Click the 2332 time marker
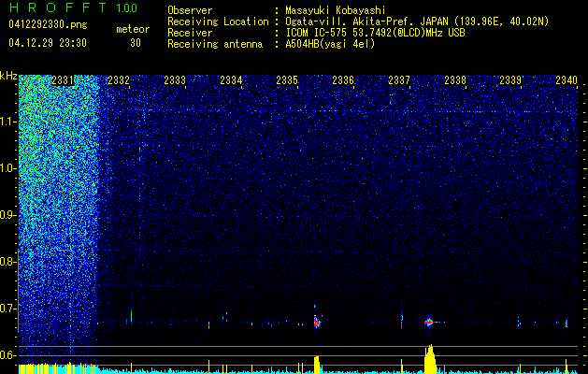 [x=119, y=80]
